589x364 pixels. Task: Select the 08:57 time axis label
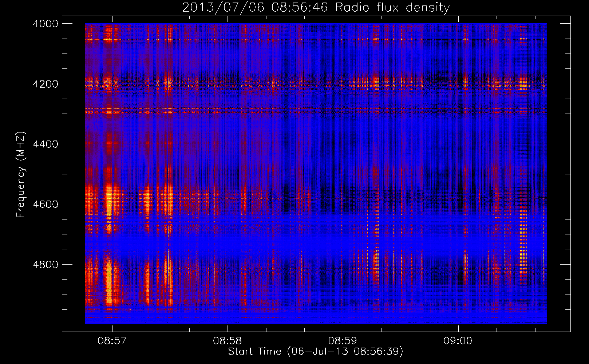(112, 341)
